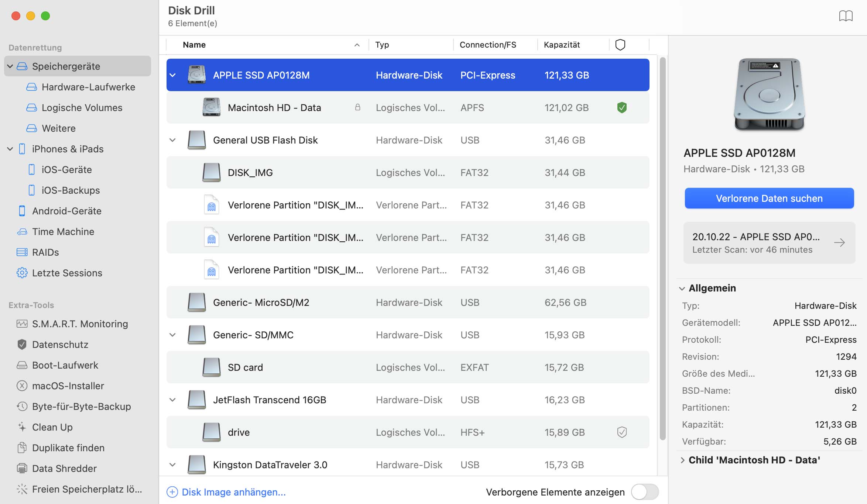Select iOS-Geräte sidebar item

coord(60,169)
